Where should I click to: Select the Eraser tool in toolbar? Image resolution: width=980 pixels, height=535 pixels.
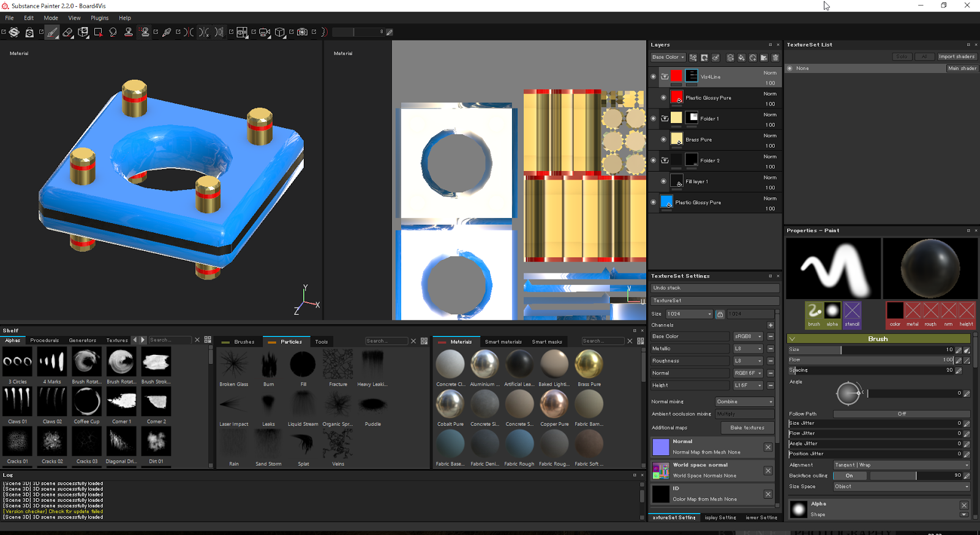point(67,32)
